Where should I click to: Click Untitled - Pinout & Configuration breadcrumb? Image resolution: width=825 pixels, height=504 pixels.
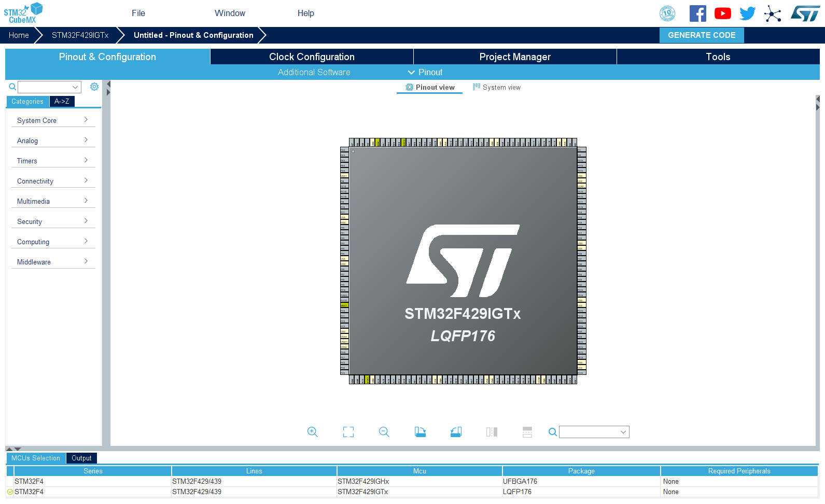click(193, 35)
